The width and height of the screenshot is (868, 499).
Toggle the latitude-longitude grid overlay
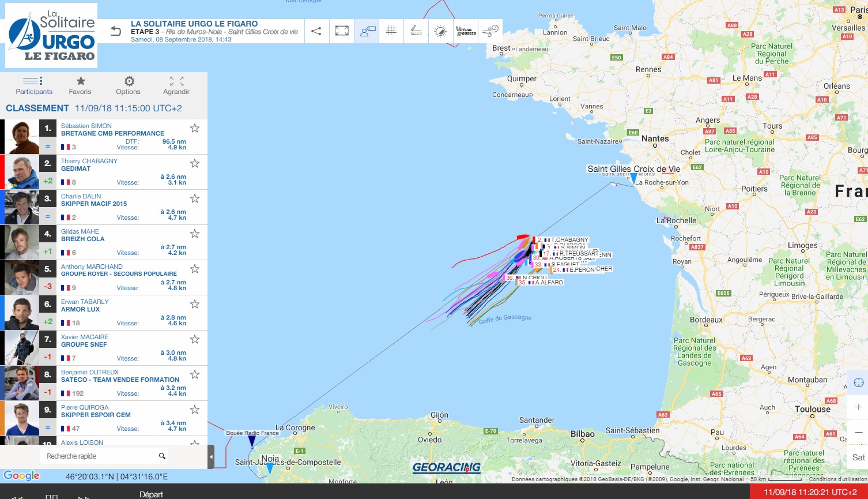(x=391, y=31)
